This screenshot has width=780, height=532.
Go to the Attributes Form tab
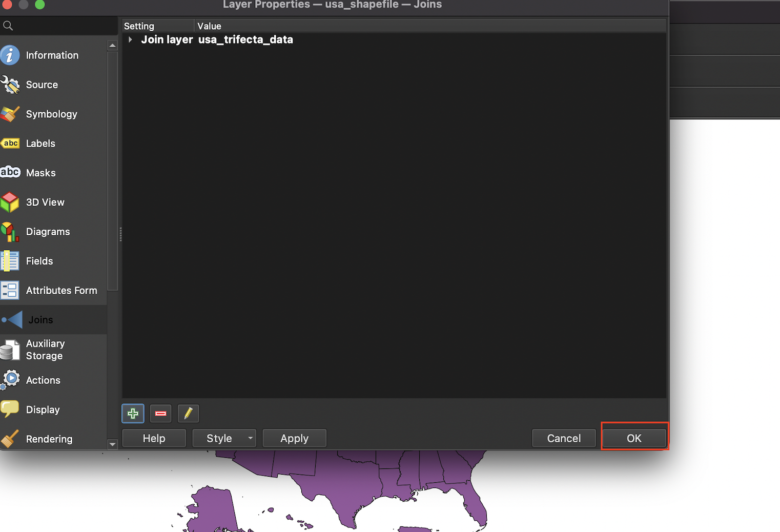click(61, 291)
